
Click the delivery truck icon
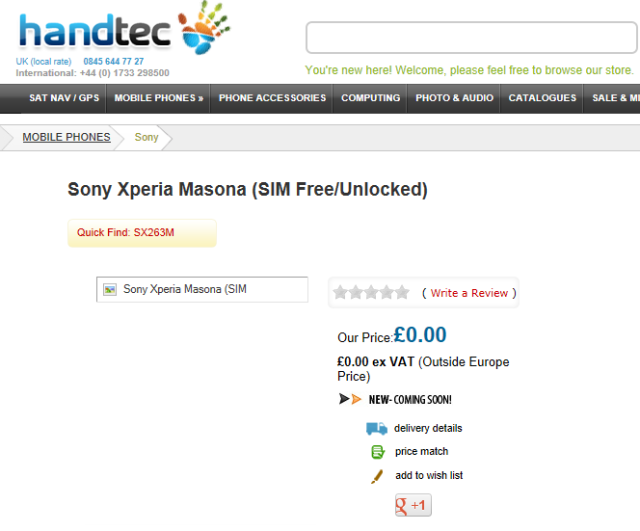376,428
